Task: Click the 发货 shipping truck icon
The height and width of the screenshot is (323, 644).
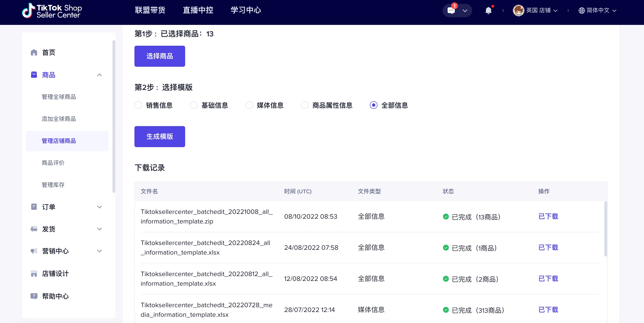Action: coord(34,229)
